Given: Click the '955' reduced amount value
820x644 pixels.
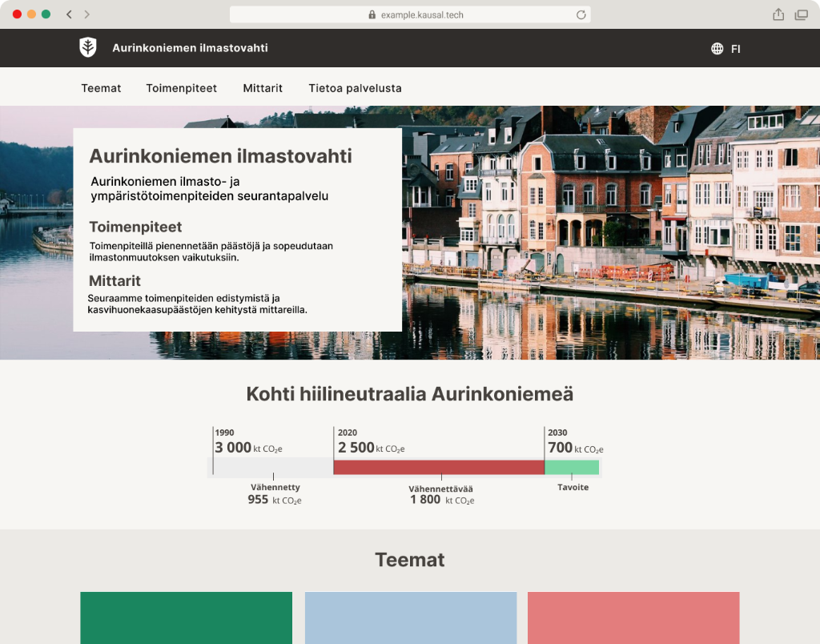Looking at the screenshot, I should click(258, 500).
